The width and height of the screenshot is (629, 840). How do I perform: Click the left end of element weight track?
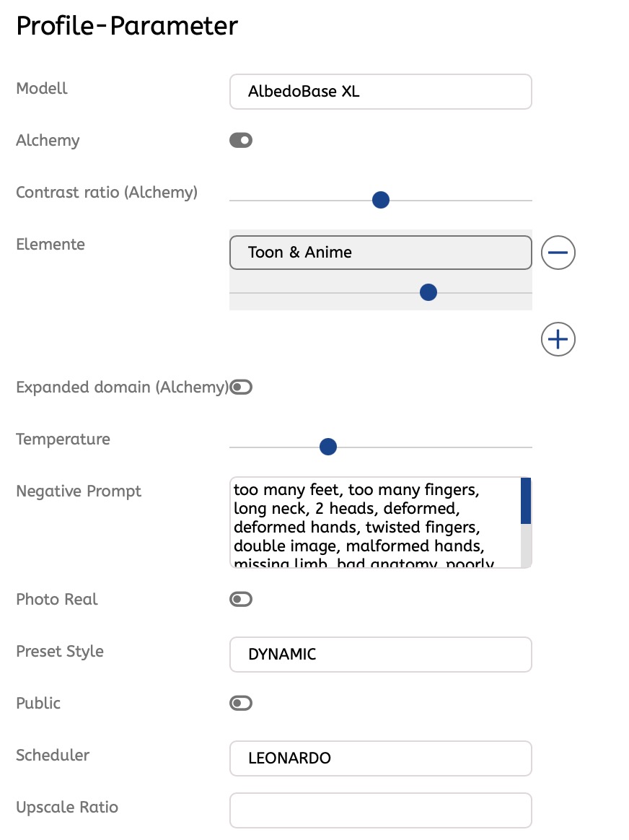[x=234, y=292]
